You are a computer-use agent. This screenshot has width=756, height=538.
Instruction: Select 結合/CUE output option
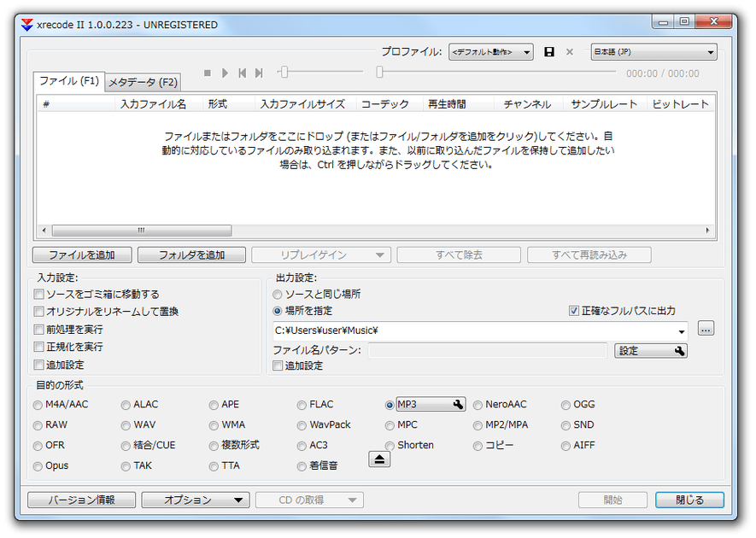tap(126, 446)
